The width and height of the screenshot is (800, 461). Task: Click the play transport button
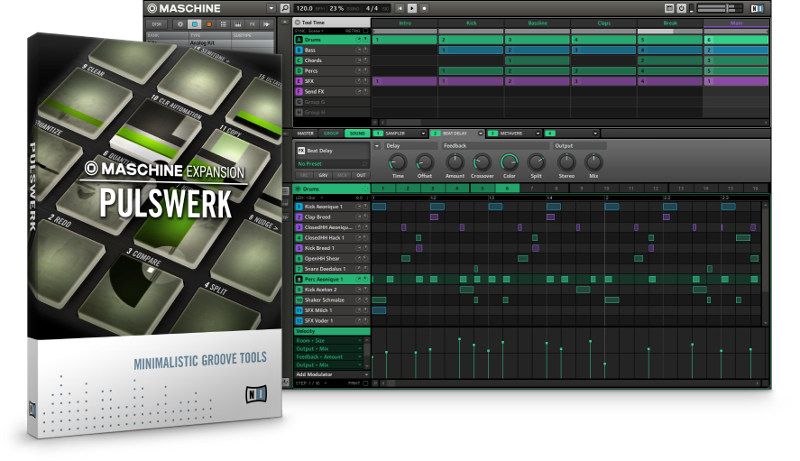click(x=412, y=8)
